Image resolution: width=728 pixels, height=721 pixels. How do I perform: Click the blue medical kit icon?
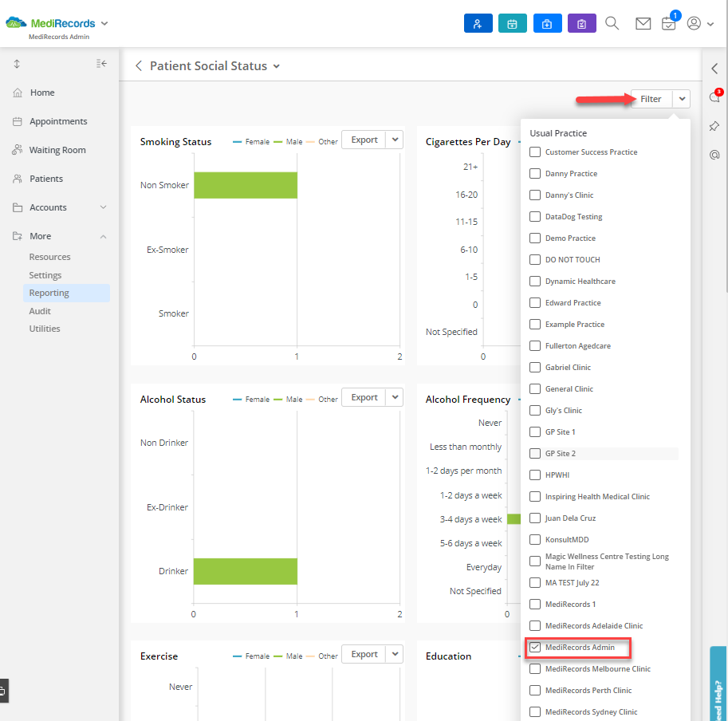point(547,23)
